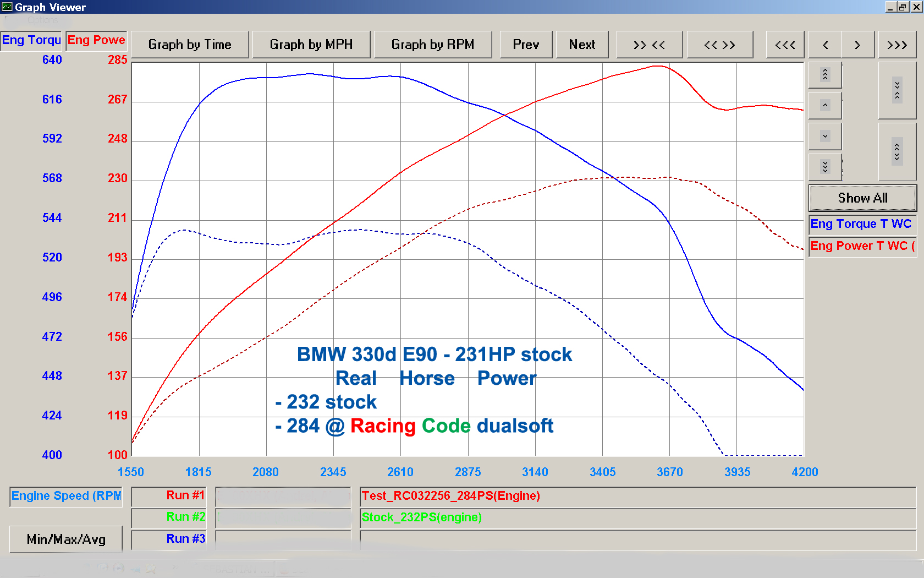
Task: Go to the Prev graph
Action: (x=526, y=45)
